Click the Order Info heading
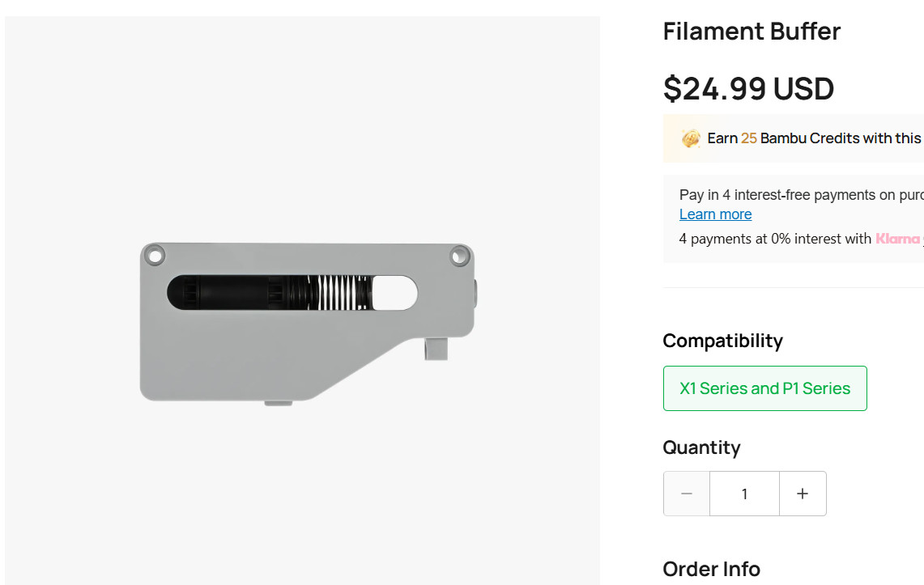 (x=711, y=569)
